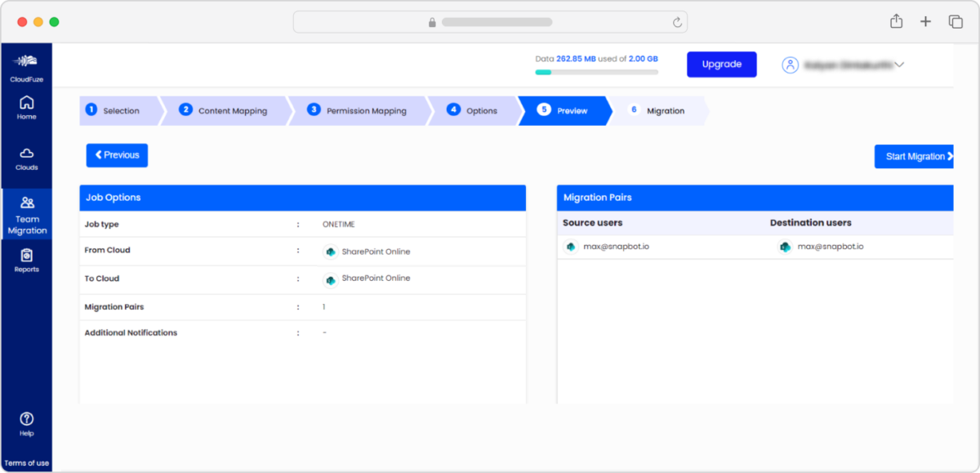Open the Home page from the sidebar

pos(27,105)
